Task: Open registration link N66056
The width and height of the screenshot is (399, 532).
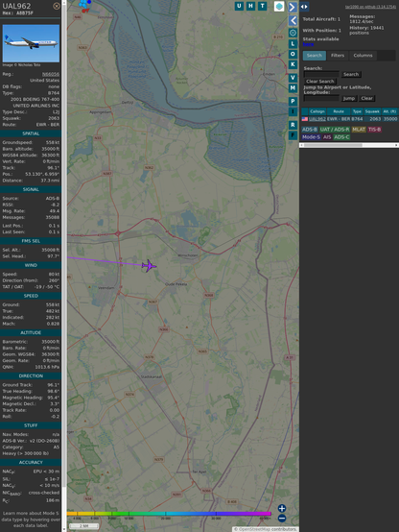Action: pyautogui.click(x=51, y=74)
